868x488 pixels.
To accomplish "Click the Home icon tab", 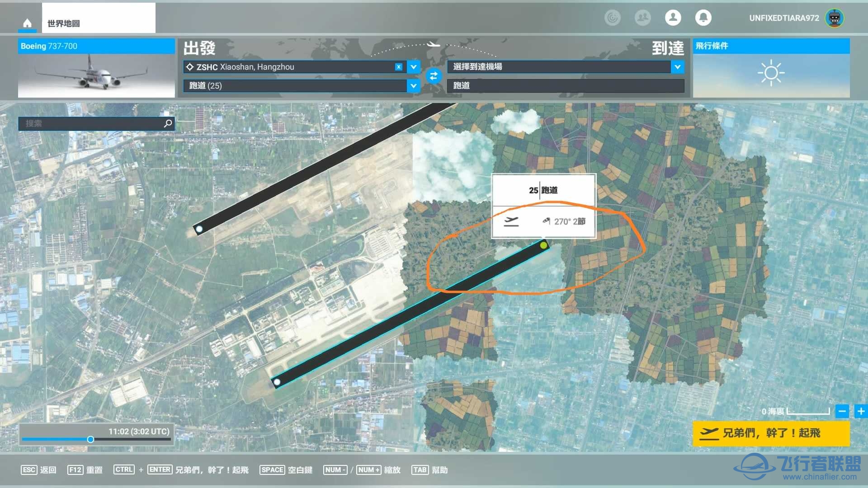I will click(x=27, y=23).
